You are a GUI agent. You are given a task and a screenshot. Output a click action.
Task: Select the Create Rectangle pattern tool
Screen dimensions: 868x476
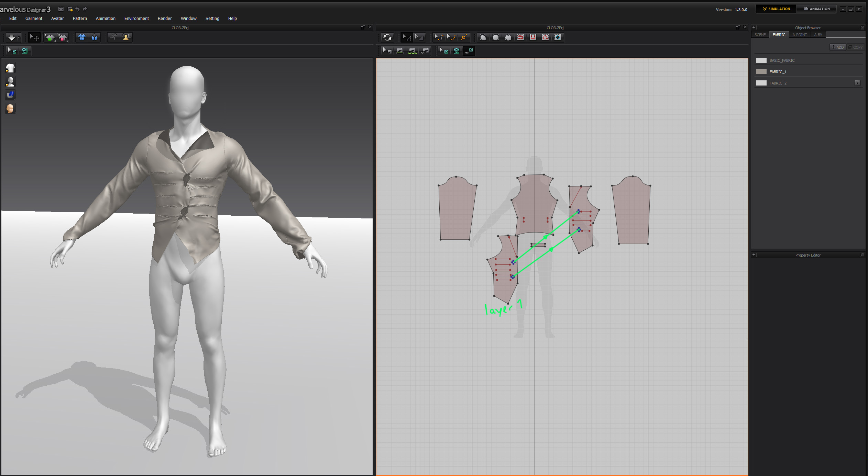click(496, 37)
